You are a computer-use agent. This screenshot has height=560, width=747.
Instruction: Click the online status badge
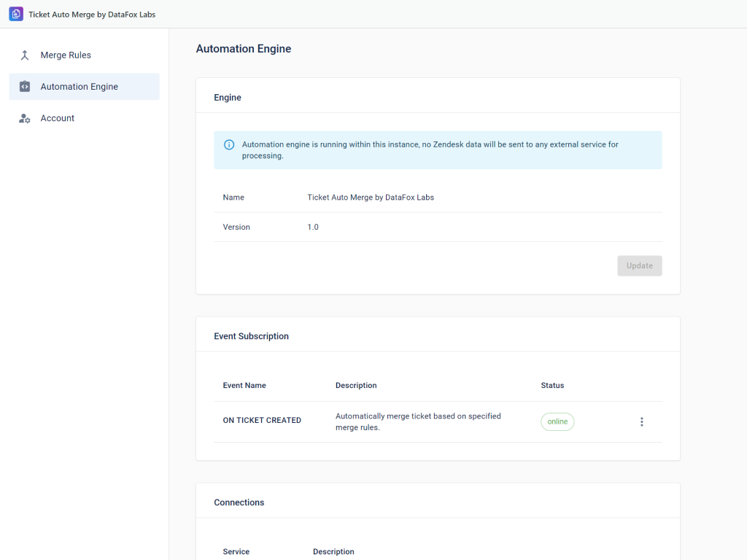(x=557, y=421)
